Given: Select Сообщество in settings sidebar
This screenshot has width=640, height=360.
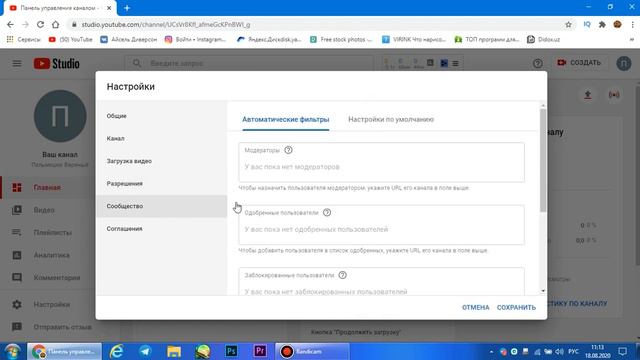Looking at the screenshot, I should [x=162, y=206].
